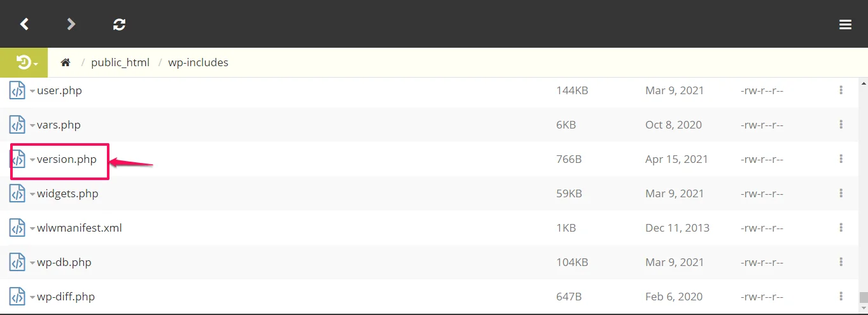The width and height of the screenshot is (868, 315).
Task: Open the hamburger menu
Action: 845,24
